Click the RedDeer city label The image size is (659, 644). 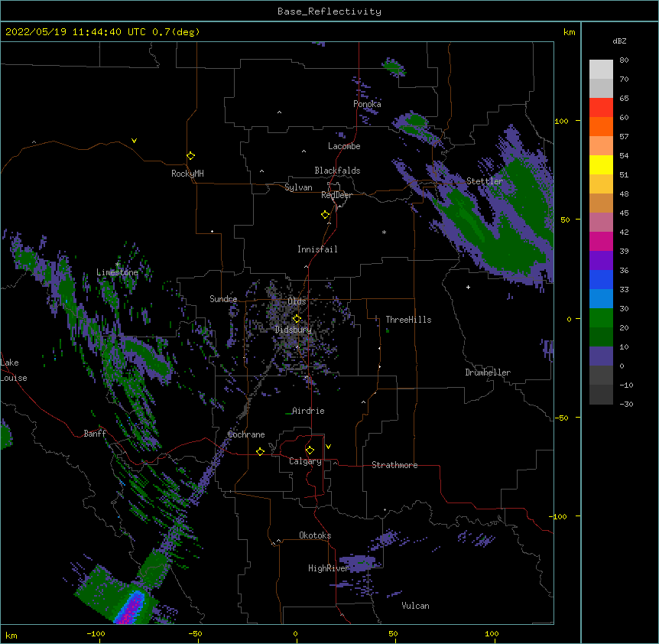pos(336,195)
